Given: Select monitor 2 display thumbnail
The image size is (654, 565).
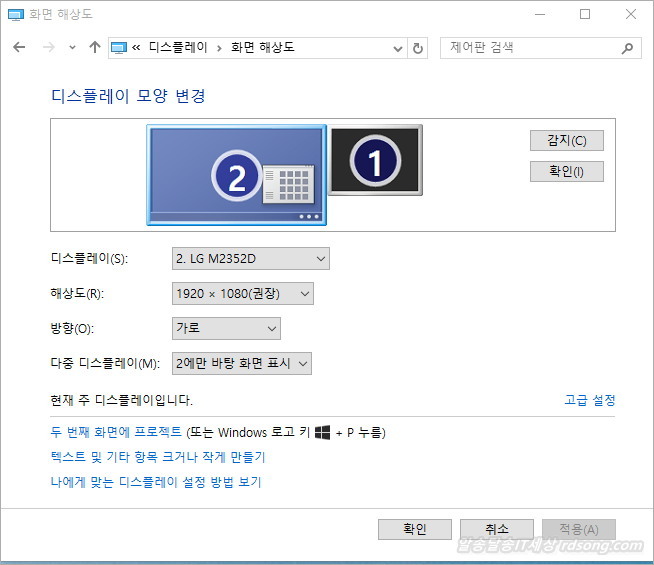Looking at the screenshot, I should point(236,175).
